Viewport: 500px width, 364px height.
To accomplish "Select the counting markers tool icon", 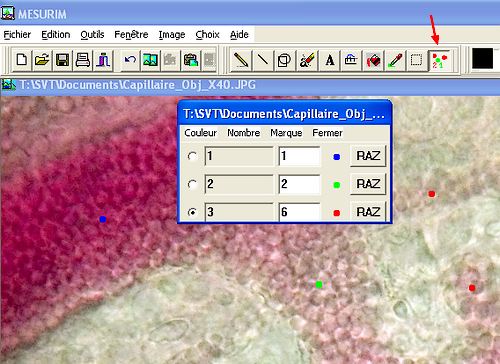I will (x=439, y=60).
